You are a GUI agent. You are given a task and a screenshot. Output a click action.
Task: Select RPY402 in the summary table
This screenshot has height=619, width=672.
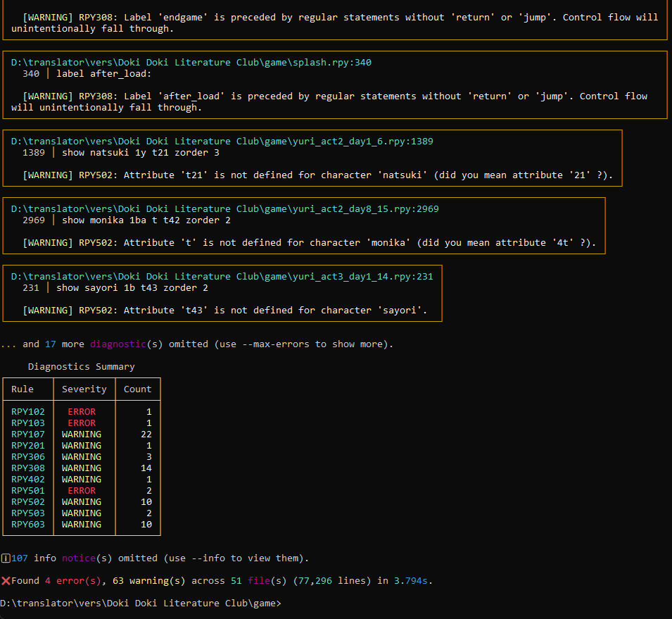click(x=28, y=479)
